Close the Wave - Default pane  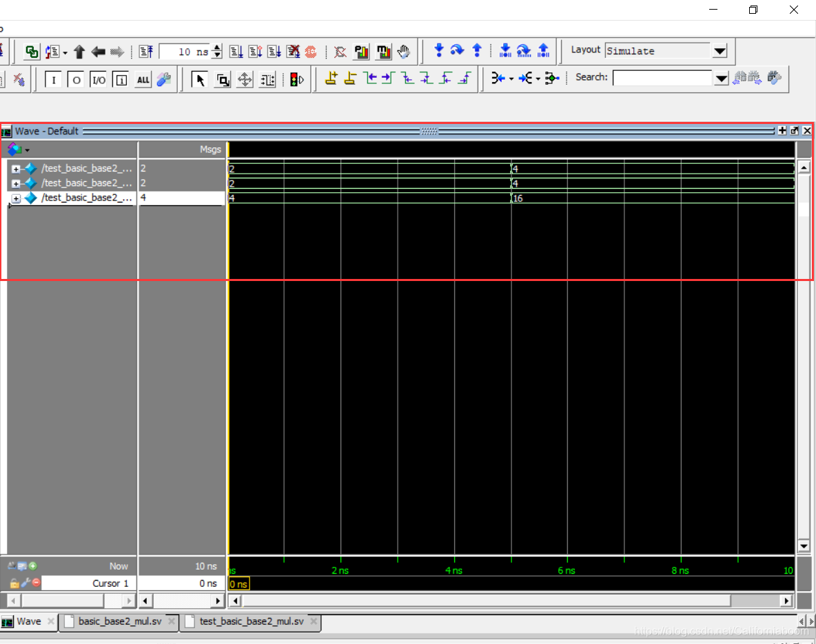[807, 131]
